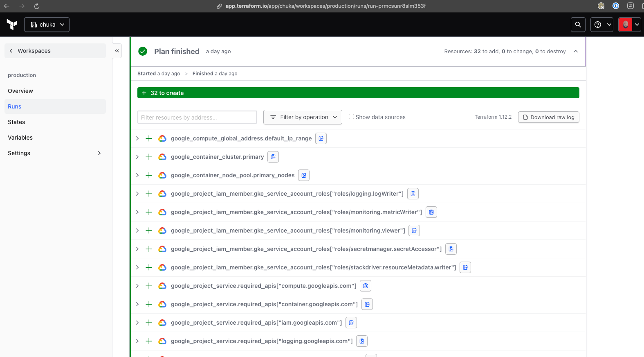Collapse the Plan finished section chevron

[x=576, y=51]
